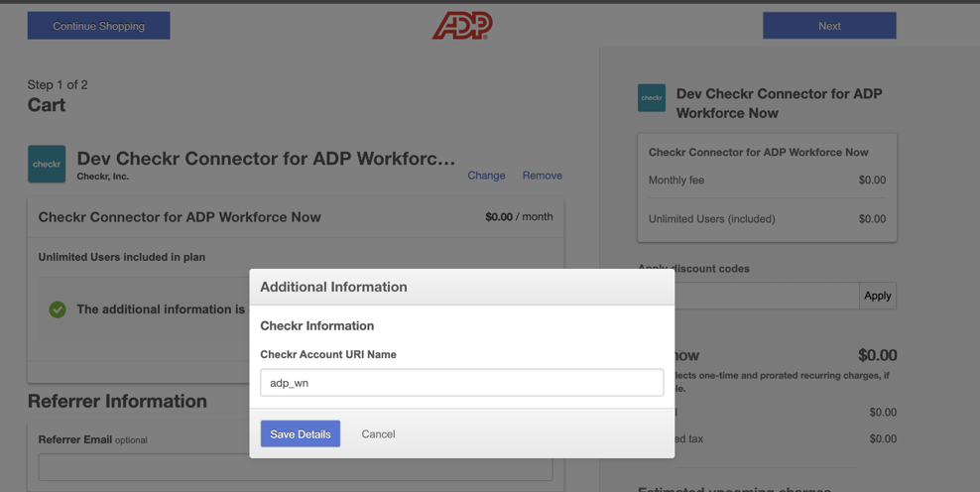Click the 'Checkr Account URI Name' label
This screenshot has width=980, height=492.
click(x=328, y=354)
